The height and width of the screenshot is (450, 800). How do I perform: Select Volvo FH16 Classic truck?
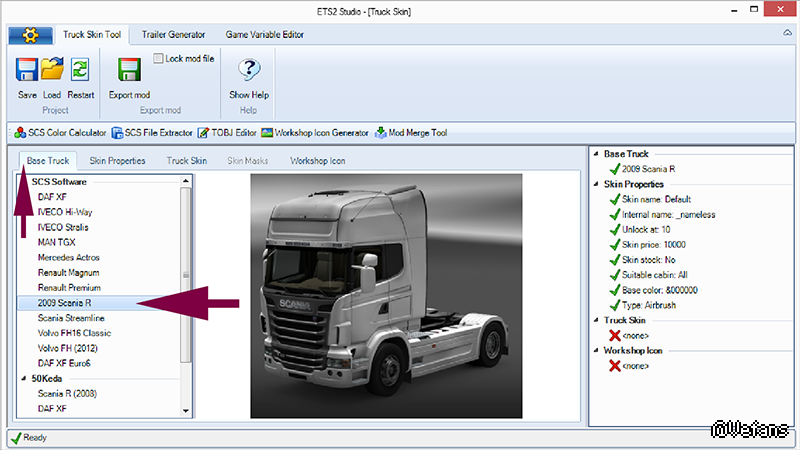(x=74, y=333)
